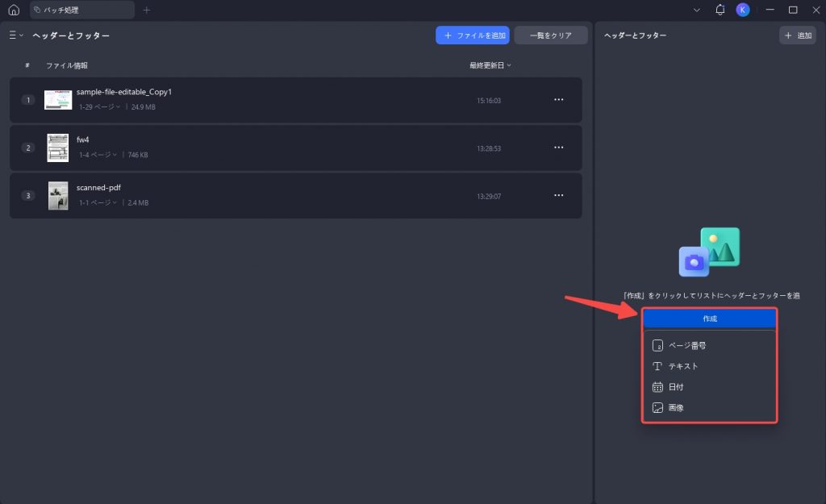Expand page range for scanned-pdf
The width and height of the screenshot is (826, 504).
pyautogui.click(x=98, y=202)
